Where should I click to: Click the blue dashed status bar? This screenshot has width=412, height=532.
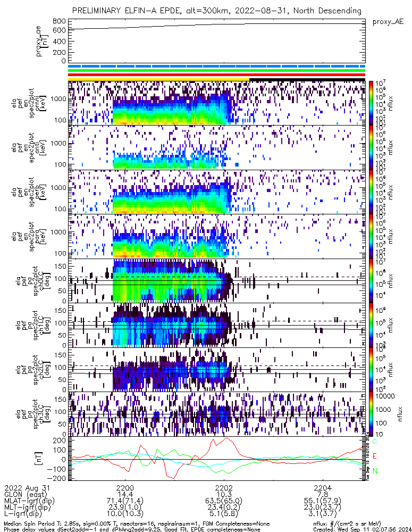click(217, 66)
